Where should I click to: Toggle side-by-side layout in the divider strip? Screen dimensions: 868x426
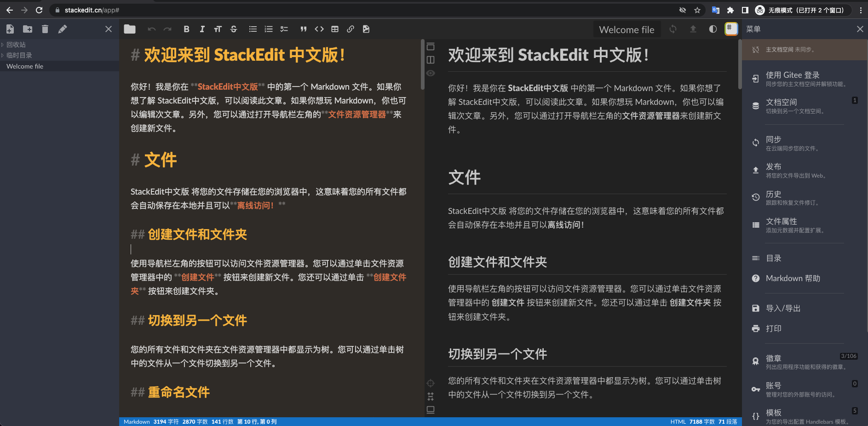[x=431, y=60]
